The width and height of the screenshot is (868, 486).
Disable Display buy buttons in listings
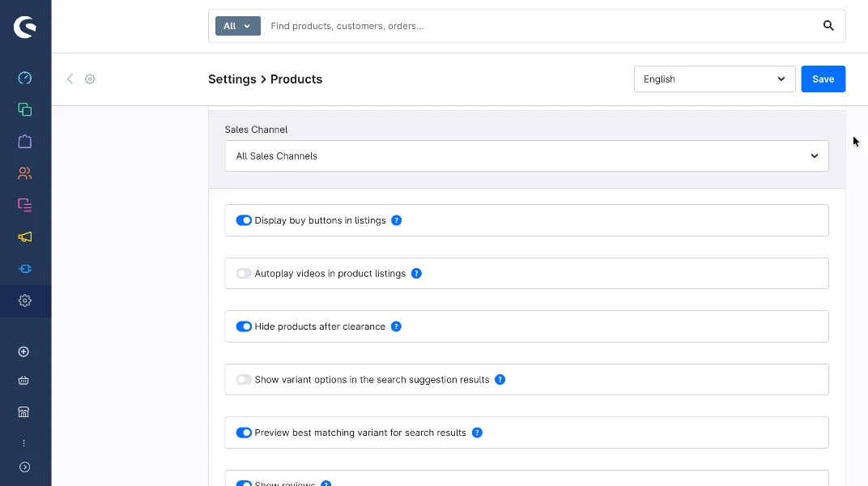[244, 220]
